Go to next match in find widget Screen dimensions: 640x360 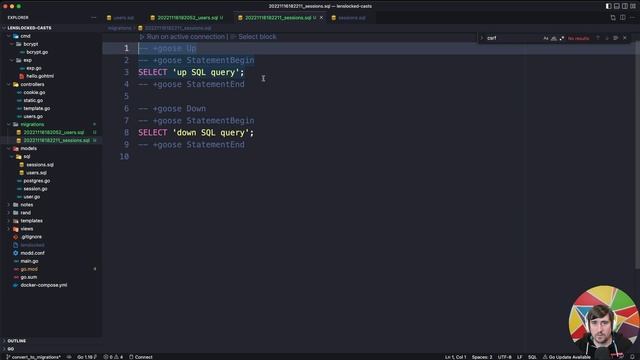click(x=607, y=38)
